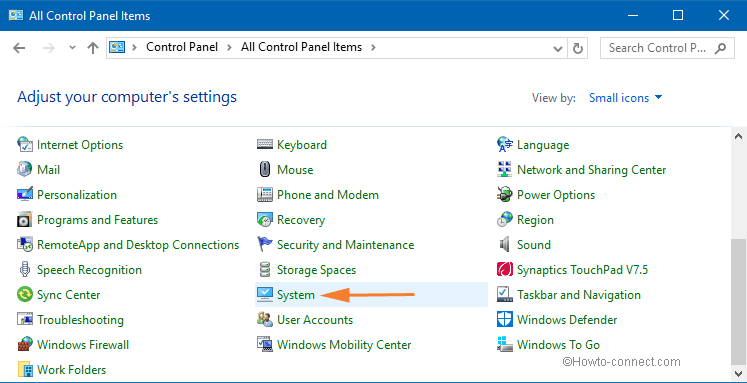Expand the chevron after All Control Panel Items

pyautogui.click(x=373, y=47)
